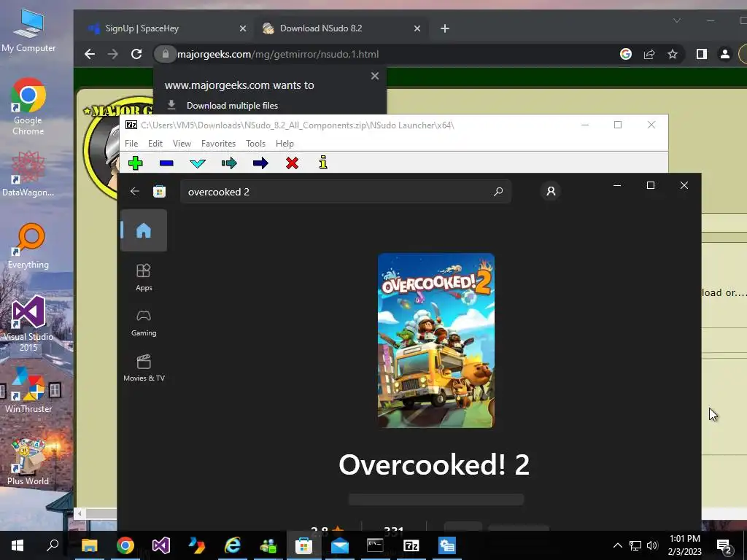Open My Computer desktop icon
747x560 pixels.
[28, 31]
